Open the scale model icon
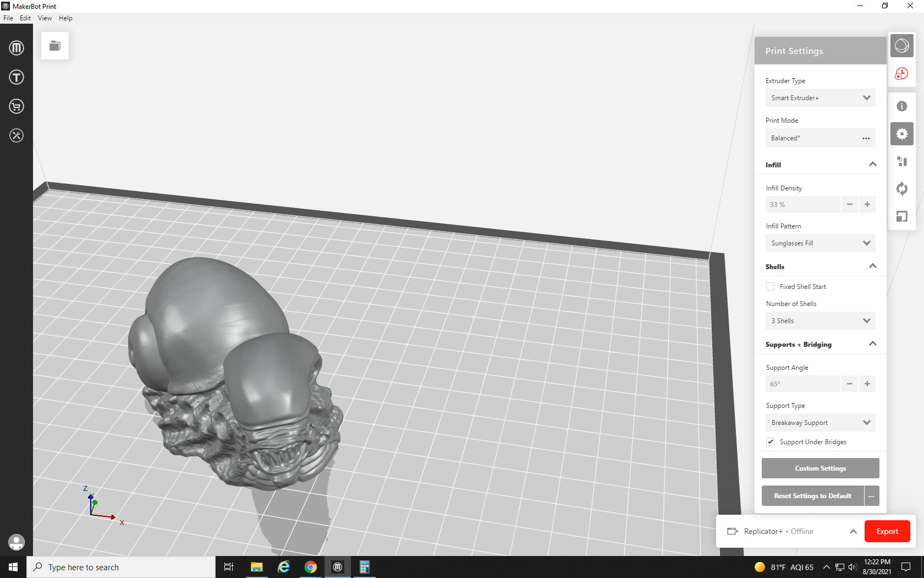This screenshot has height=578, width=924. point(902,216)
